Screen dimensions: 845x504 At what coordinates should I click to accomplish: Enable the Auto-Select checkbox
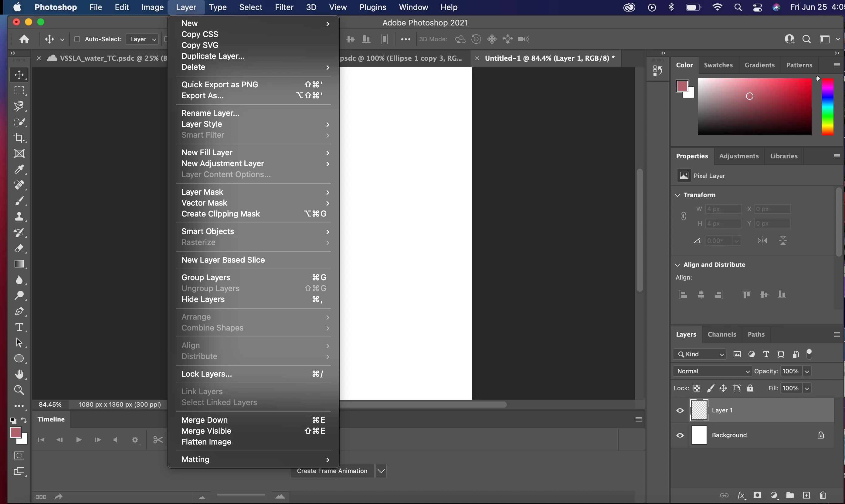pyautogui.click(x=77, y=39)
